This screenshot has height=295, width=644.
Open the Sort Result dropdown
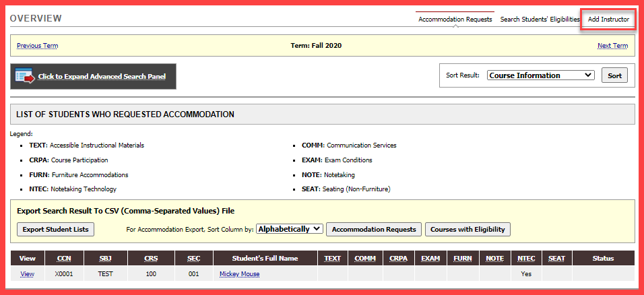(x=540, y=75)
